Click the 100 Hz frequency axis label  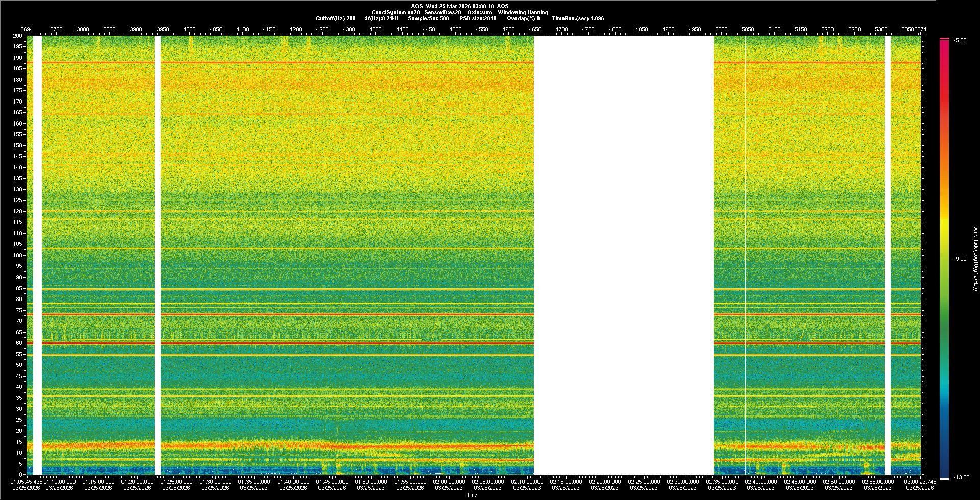point(18,255)
